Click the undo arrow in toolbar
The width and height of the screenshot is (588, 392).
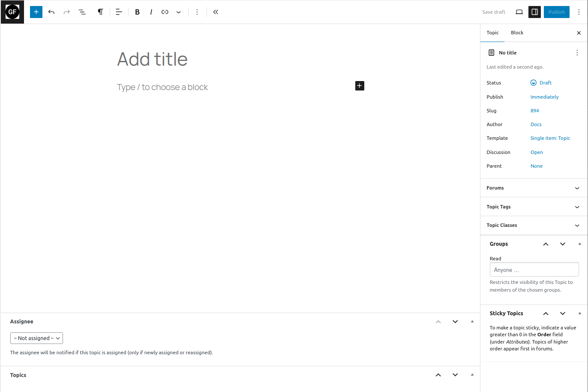click(x=51, y=12)
